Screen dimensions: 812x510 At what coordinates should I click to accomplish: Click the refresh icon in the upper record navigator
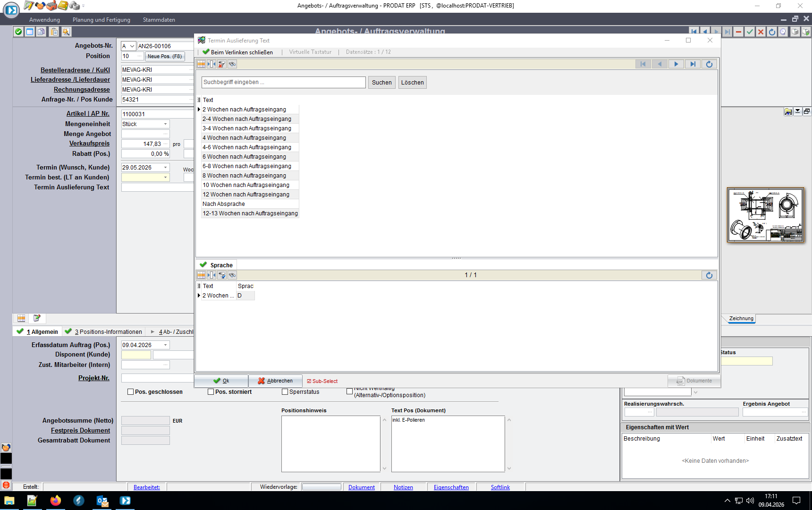click(x=709, y=64)
